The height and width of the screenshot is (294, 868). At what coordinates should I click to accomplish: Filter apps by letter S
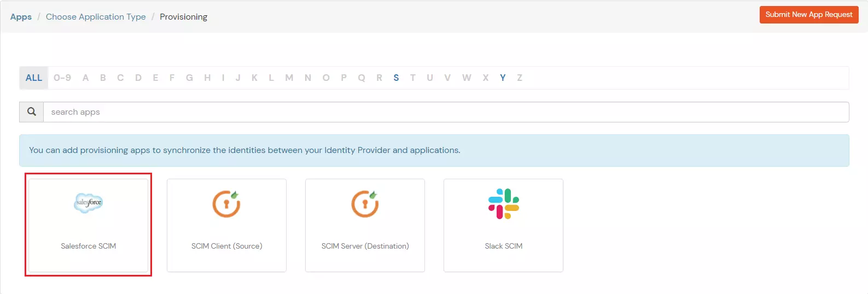[x=396, y=78]
